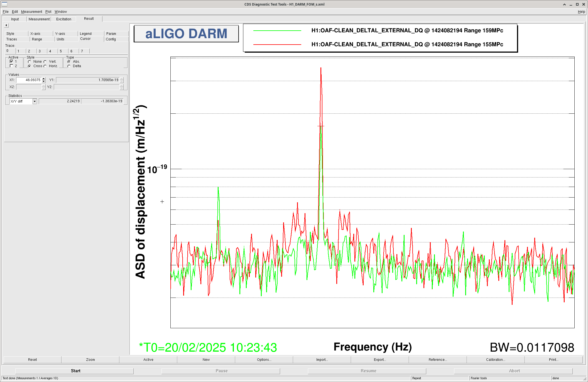588x382 pixels.
Task: Open the Y-axis options tab
Action: [65, 34]
